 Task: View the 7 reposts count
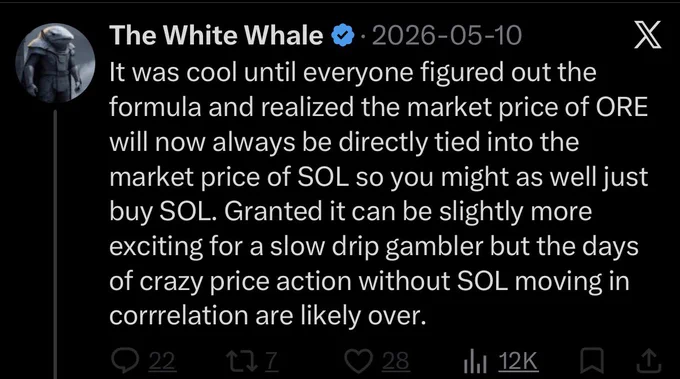click(271, 361)
